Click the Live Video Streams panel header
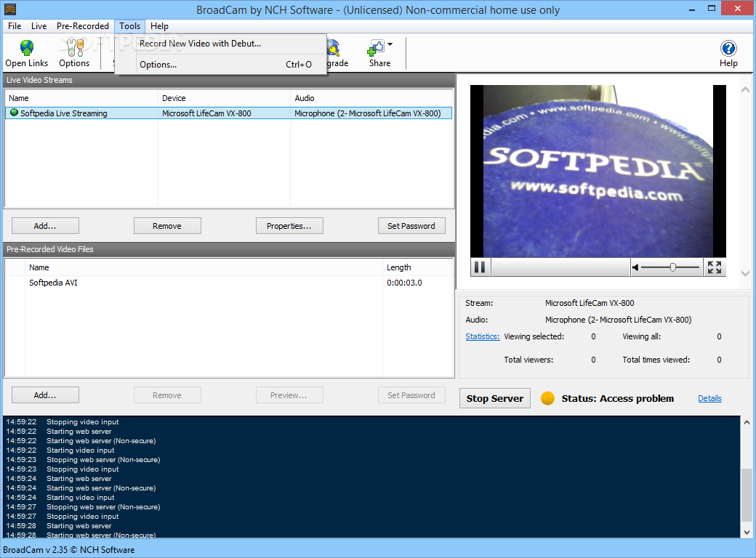This screenshot has width=756, height=558. 228,80
